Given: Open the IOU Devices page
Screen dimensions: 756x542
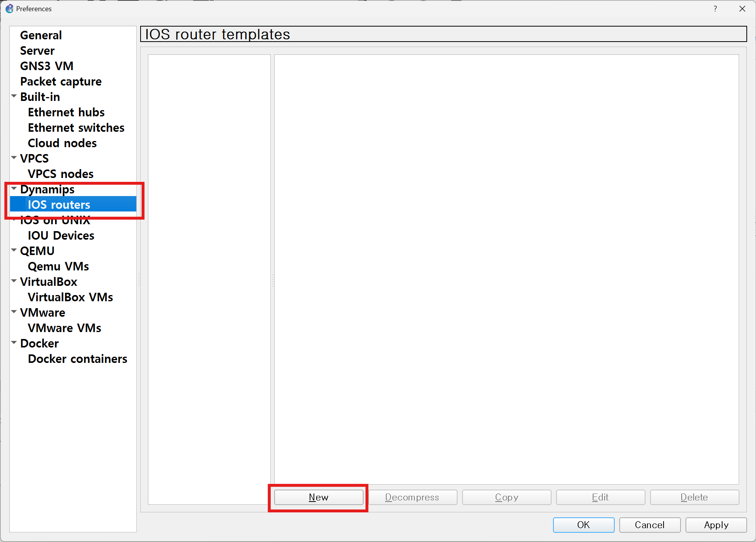Looking at the screenshot, I should click(x=61, y=236).
